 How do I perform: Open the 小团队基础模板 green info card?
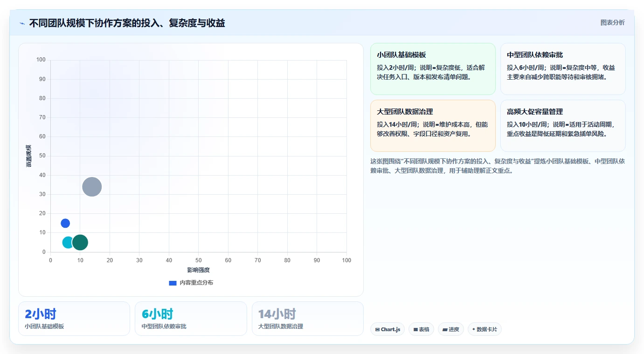pos(433,69)
